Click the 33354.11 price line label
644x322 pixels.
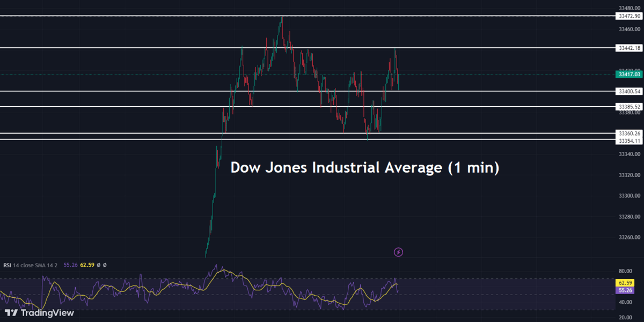(629, 140)
